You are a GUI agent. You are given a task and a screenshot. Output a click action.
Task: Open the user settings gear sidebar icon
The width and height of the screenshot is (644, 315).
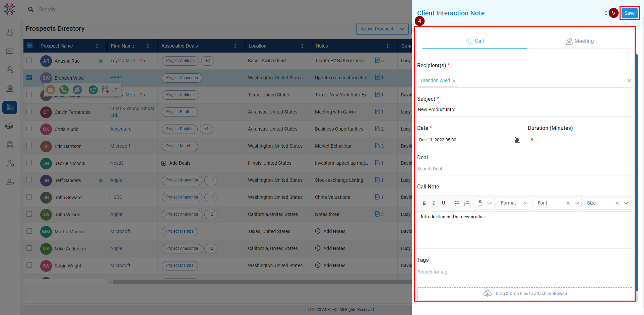click(10, 163)
